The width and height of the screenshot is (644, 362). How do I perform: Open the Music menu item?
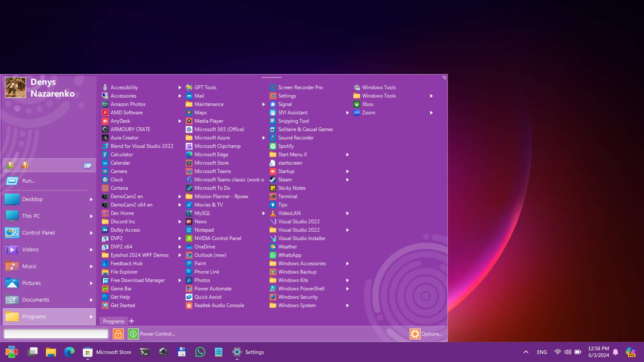(x=49, y=266)
